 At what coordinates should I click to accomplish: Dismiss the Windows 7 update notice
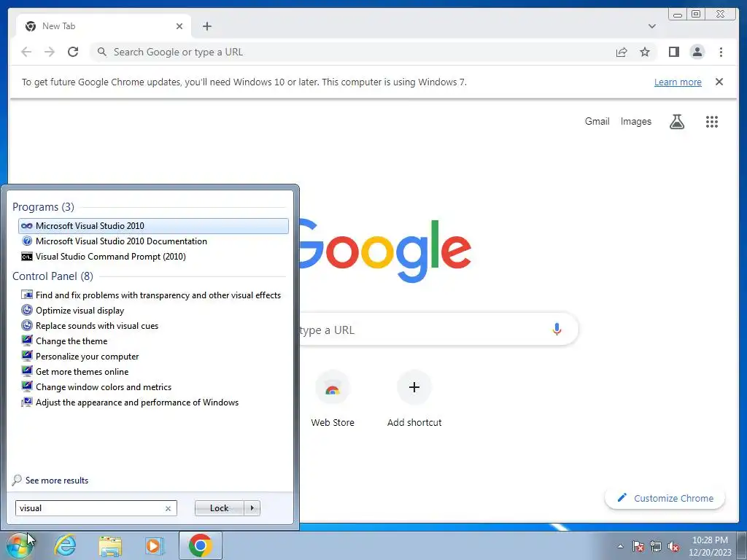click(x=719, y=82)
